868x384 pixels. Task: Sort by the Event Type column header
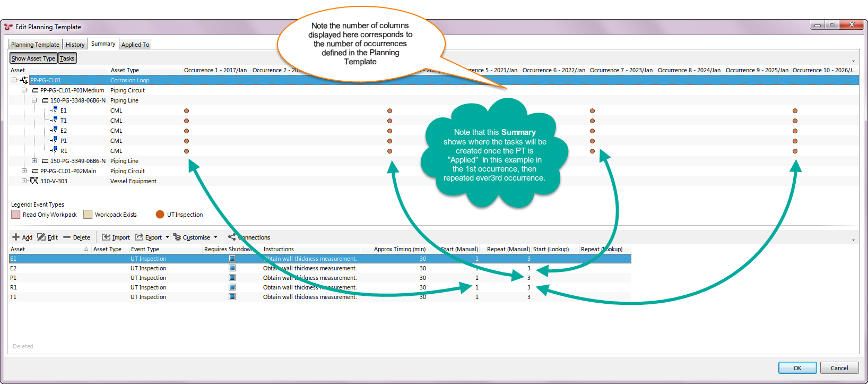145,249
